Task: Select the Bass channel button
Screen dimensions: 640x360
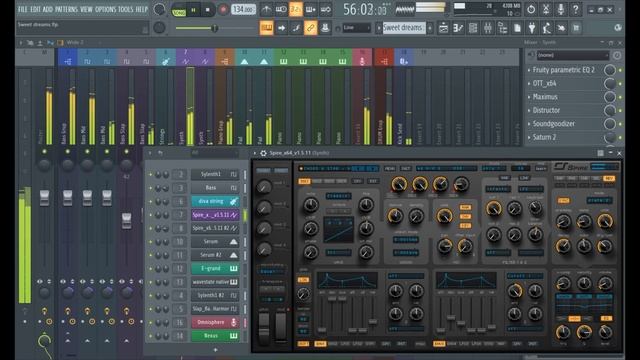Action: (x=215, y=188)
